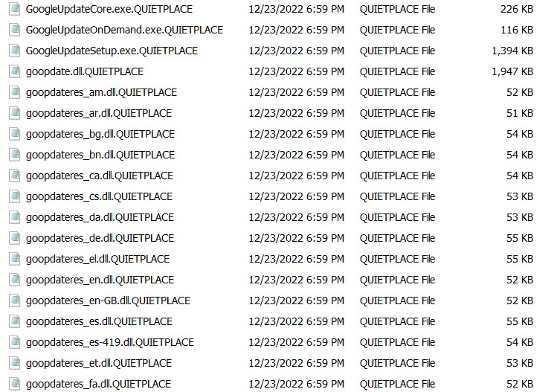Click the icon of goopdateres_bg.dll.QUIETPLACE
Screen dimensions: 551x392
(x=15, y=134)
